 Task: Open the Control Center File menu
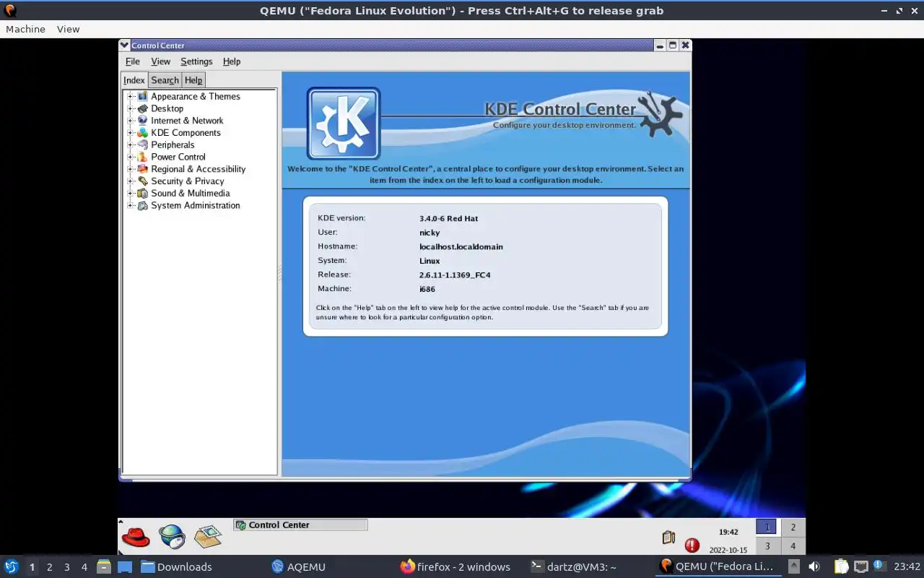click(x=133, y=61)
